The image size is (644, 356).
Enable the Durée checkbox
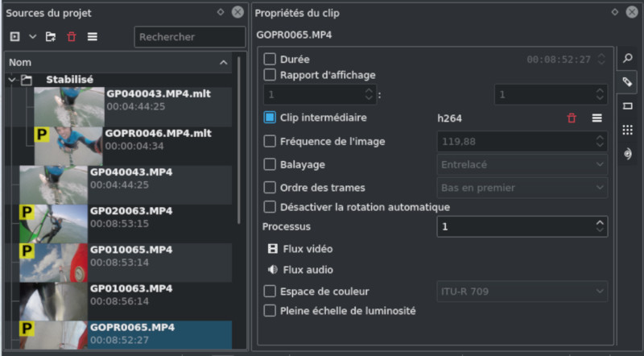pyautogui.click(x=270, y=59)
